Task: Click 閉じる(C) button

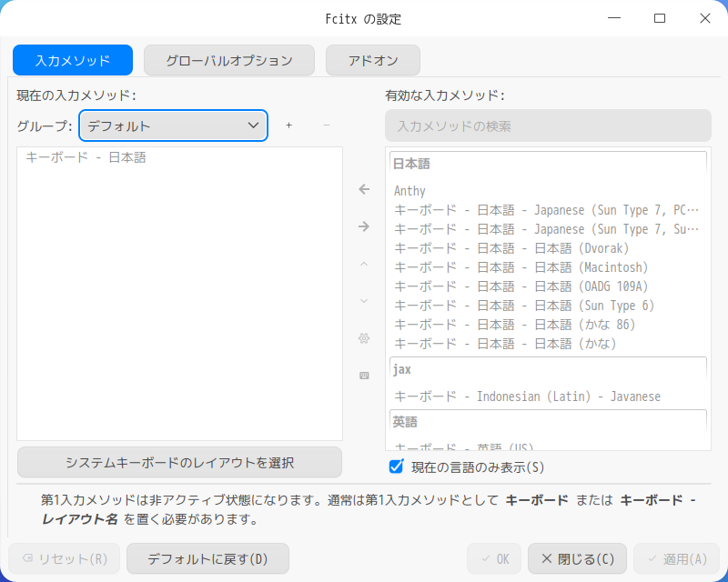Action: coord(577,558)
